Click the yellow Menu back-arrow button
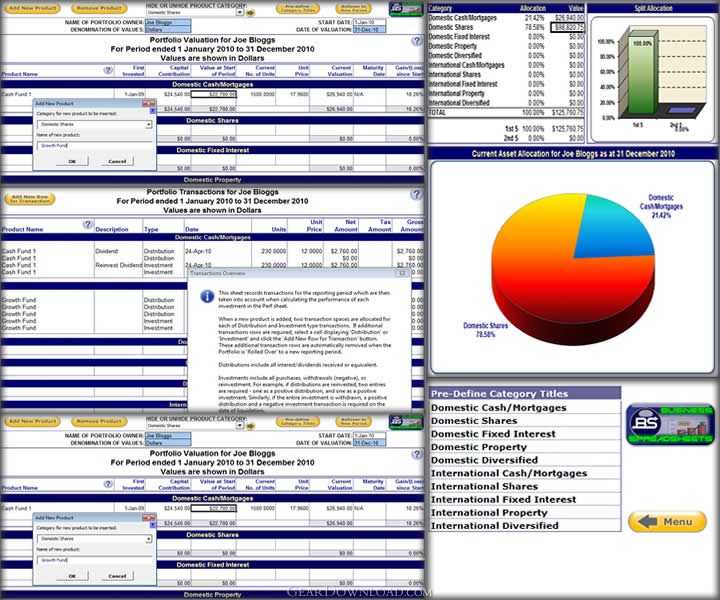 [667, 521]
